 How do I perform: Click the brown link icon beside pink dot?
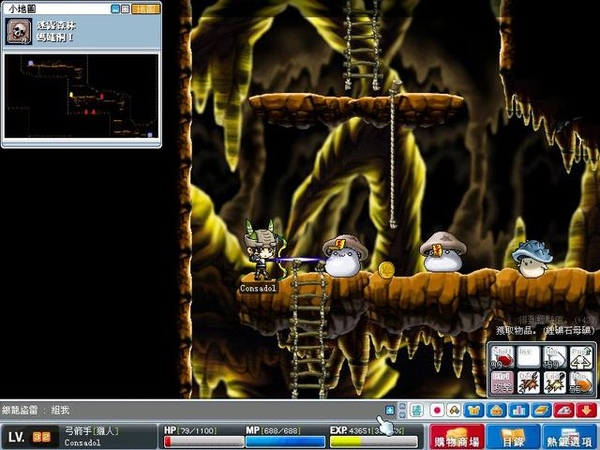click(454, 411)
